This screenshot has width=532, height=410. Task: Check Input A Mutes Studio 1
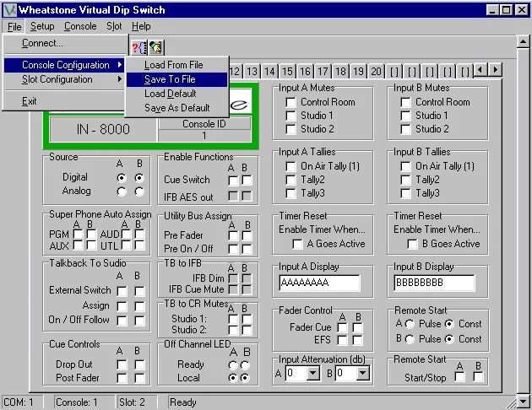click(x=290, y=116)
